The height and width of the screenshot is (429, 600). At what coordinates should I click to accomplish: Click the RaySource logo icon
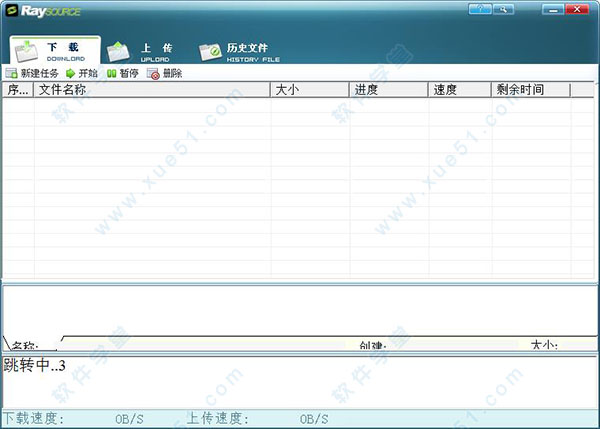[x=12, y=10]
